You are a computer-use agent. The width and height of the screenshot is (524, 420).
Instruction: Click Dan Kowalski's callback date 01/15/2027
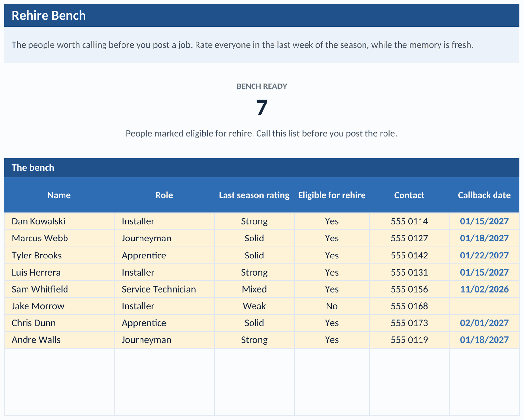pyautogui.click(x=484, y=221)
